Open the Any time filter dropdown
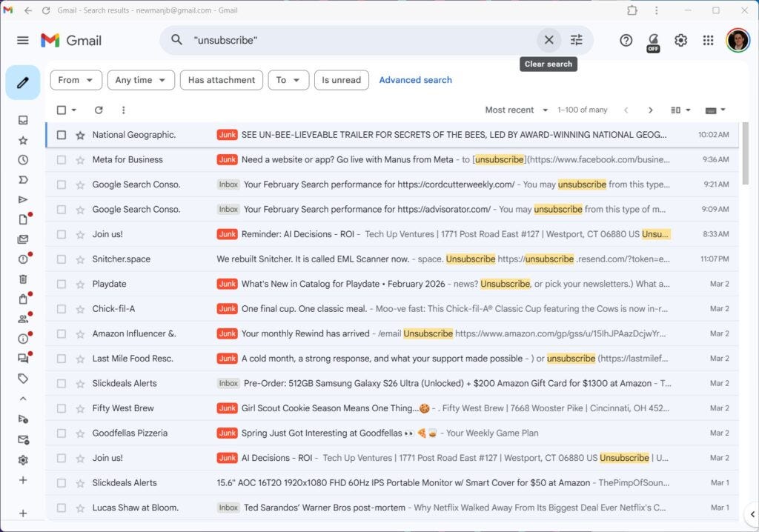759x532 pixels. tap(141, 80)
